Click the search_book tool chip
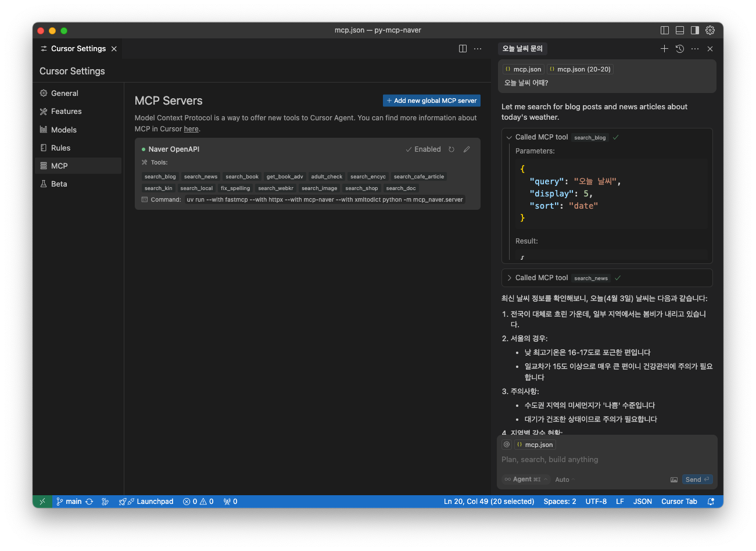The image size is (756, 551). [242, 177]
